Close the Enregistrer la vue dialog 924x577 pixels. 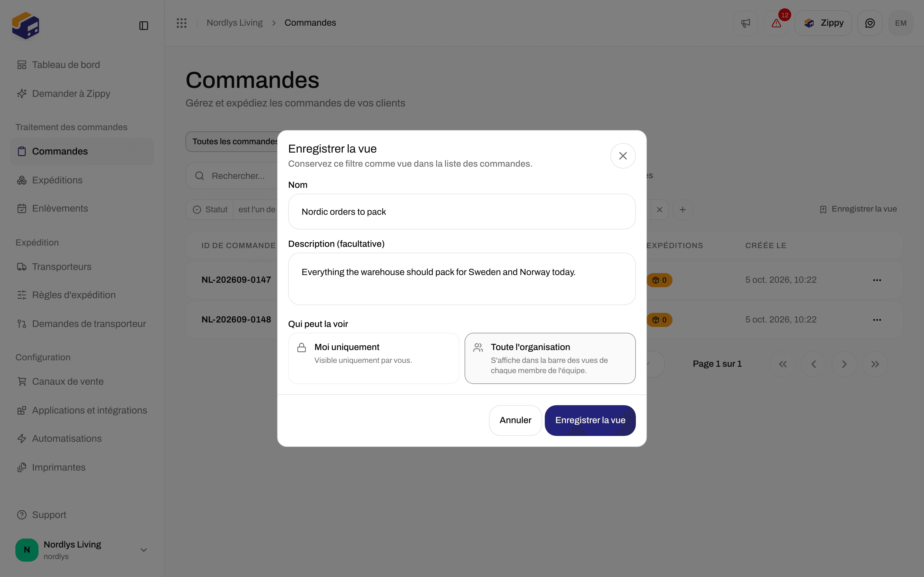click(623, 156)
